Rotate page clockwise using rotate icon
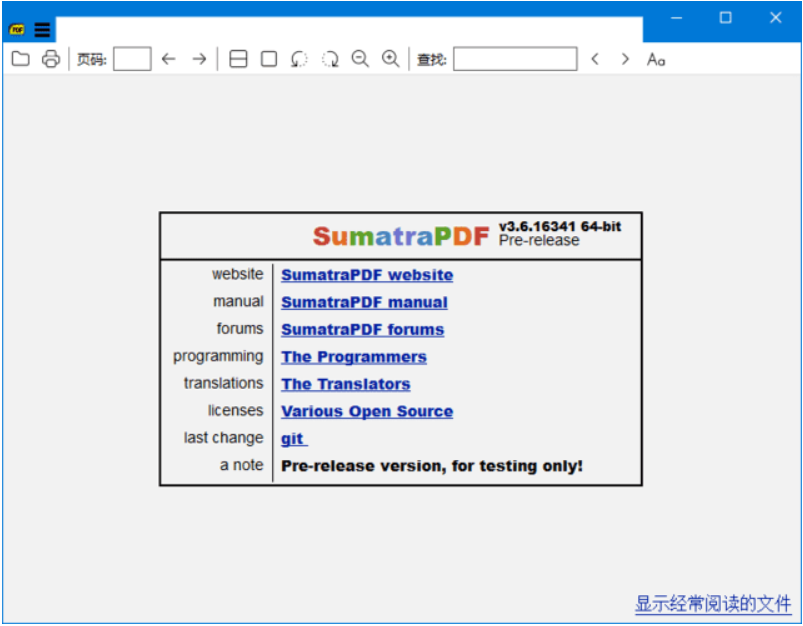 tap(330, 59)
